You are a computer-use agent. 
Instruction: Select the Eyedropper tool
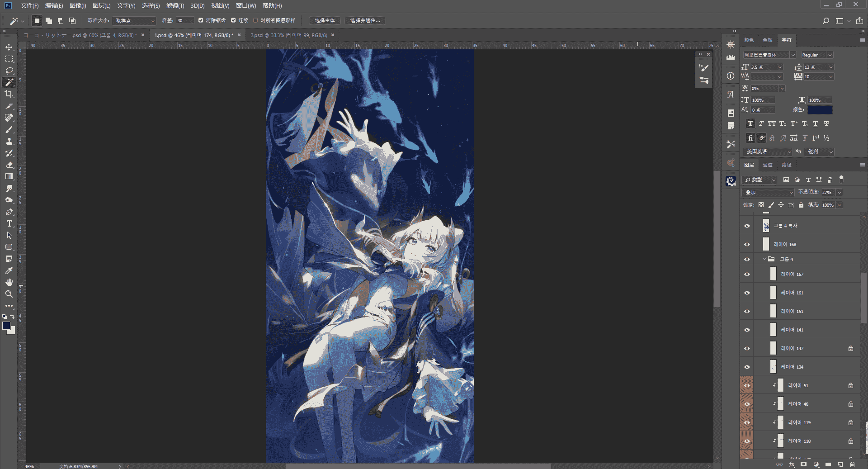[9, 270]
